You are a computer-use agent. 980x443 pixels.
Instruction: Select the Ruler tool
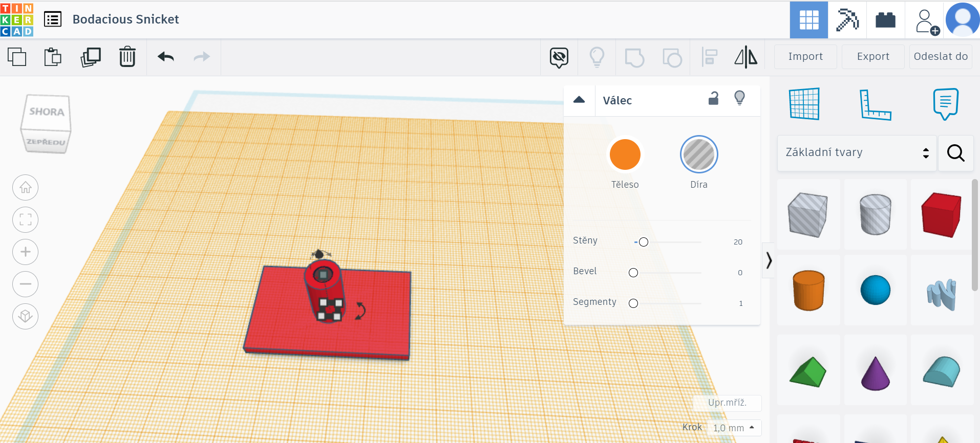[x=875, y=104]
